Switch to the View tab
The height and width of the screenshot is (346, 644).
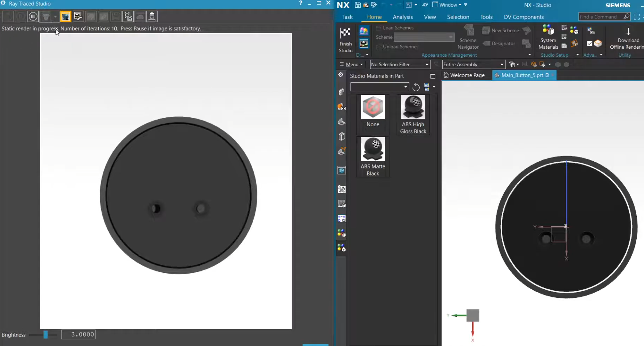(x=430, y=17)
